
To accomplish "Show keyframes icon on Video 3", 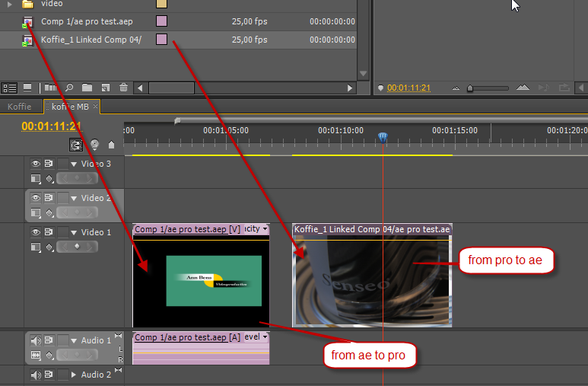I will [49, 179].
